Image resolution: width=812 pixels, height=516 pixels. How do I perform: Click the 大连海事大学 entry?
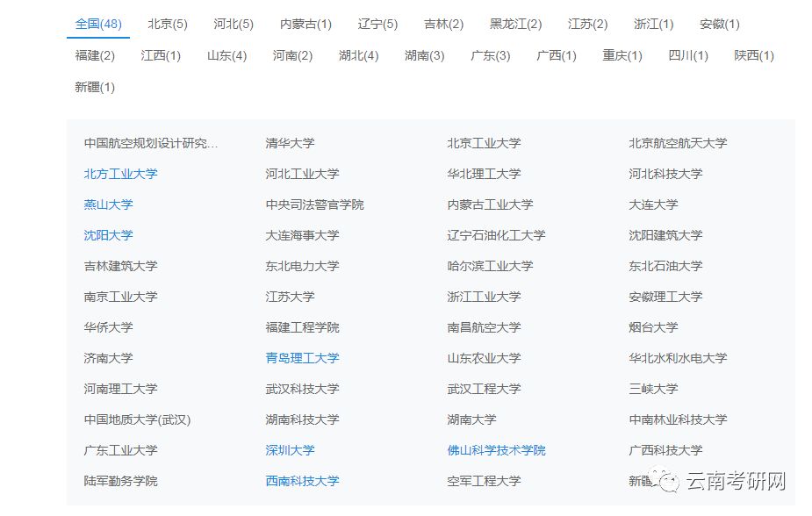pos(303,235)
